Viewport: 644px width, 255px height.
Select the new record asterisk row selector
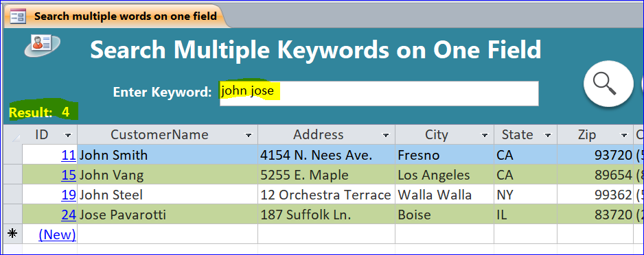13,234
